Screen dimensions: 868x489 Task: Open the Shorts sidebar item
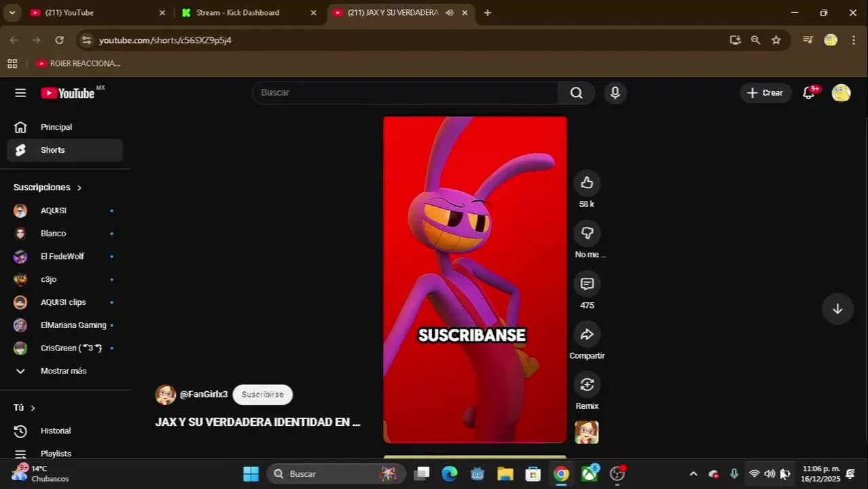pyautogui.click(x=65, y=150)
